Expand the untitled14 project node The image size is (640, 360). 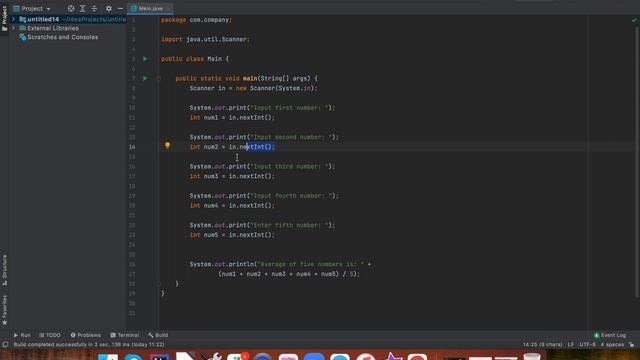click(13, 19)
